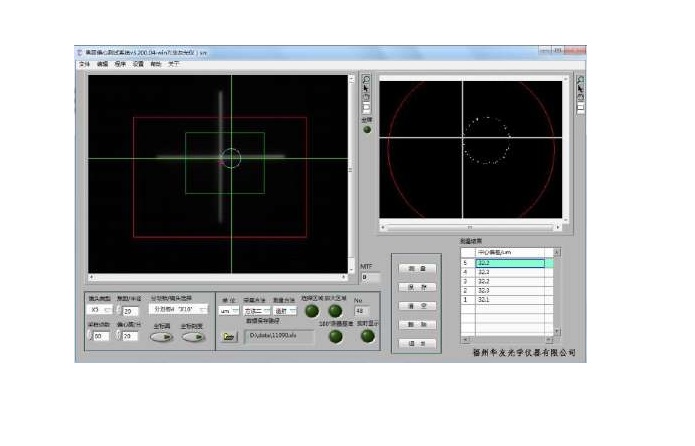Select the highlighted row 5 result cell 32.2

(510, 263)
